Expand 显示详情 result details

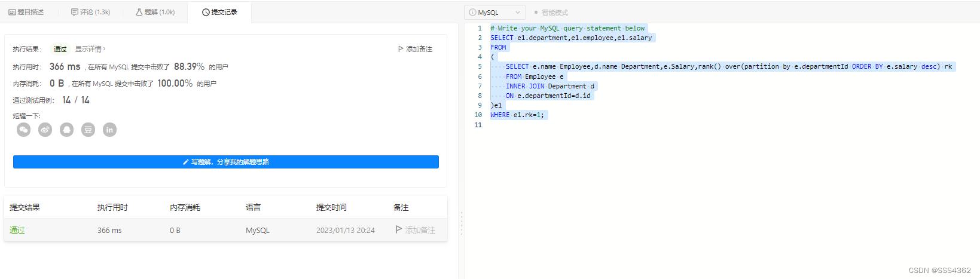coord(90,49)
